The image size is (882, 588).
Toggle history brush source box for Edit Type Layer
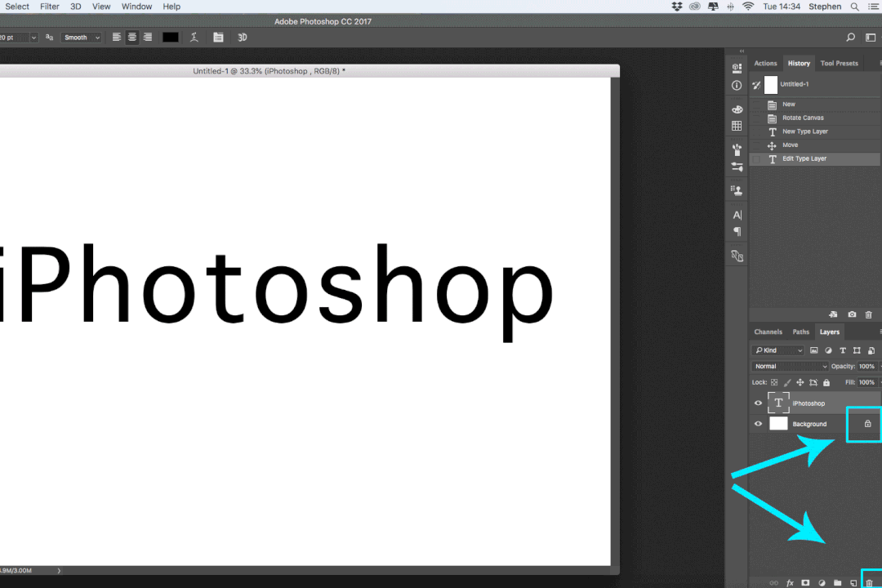(x=756, y=159)
